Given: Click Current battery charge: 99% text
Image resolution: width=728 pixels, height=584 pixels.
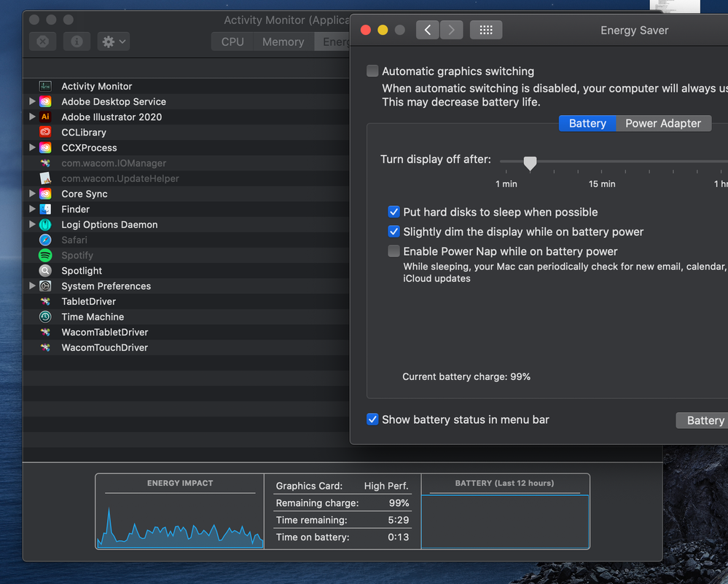Looking at the screenshot, I should (466, 376).
